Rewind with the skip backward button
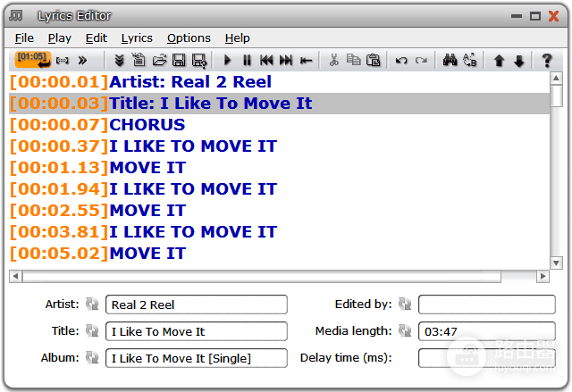 click(266, 60)
